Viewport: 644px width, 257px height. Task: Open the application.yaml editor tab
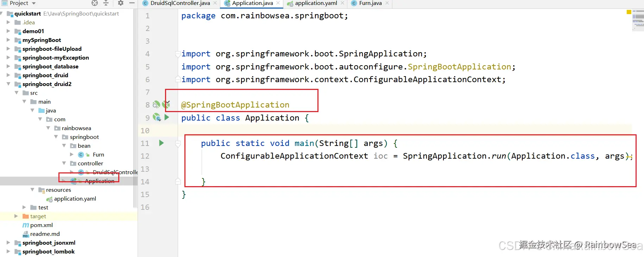316,3
